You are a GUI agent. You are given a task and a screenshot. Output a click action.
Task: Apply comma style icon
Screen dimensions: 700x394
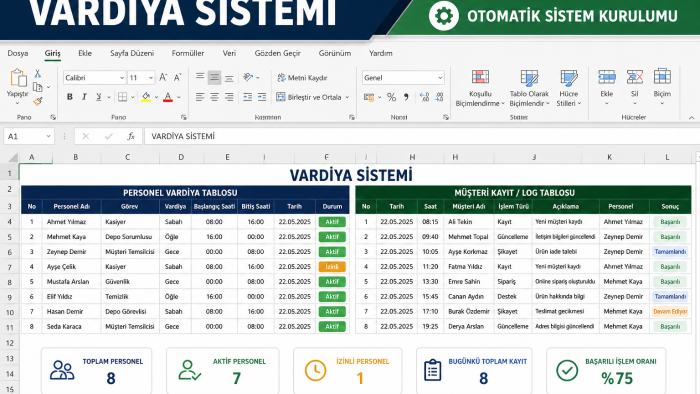[406, 97]
